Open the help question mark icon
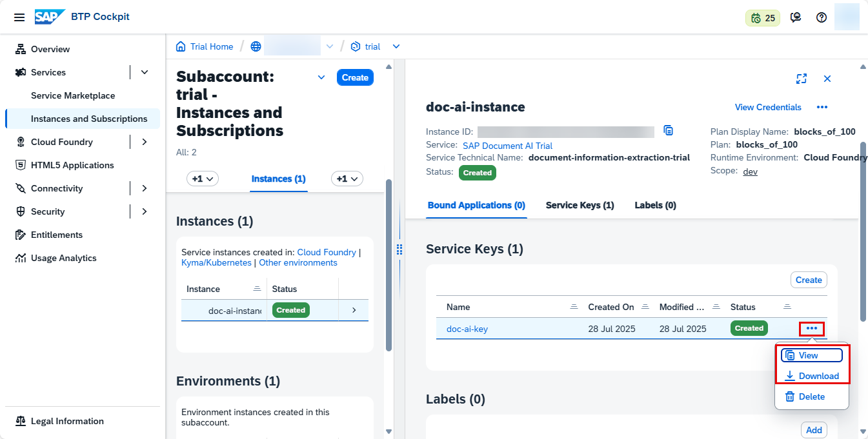The width and height of the screenshot is (868, 439). coord(822,17)
